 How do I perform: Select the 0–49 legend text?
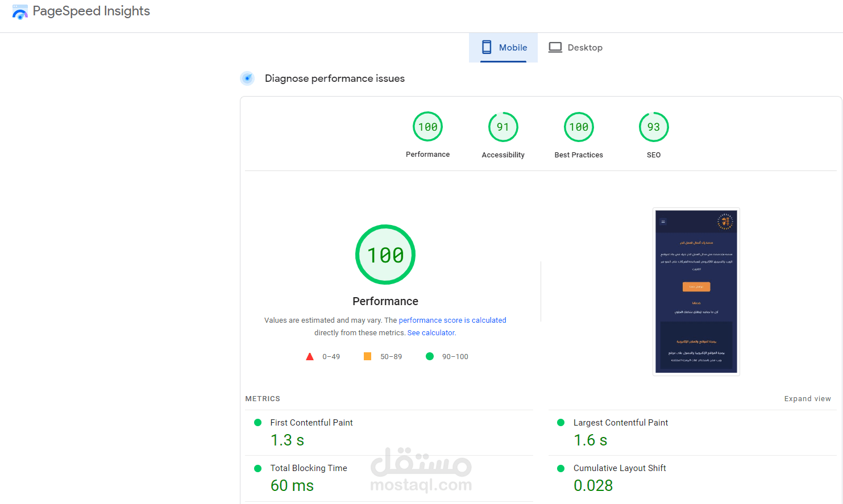point(331,357)
